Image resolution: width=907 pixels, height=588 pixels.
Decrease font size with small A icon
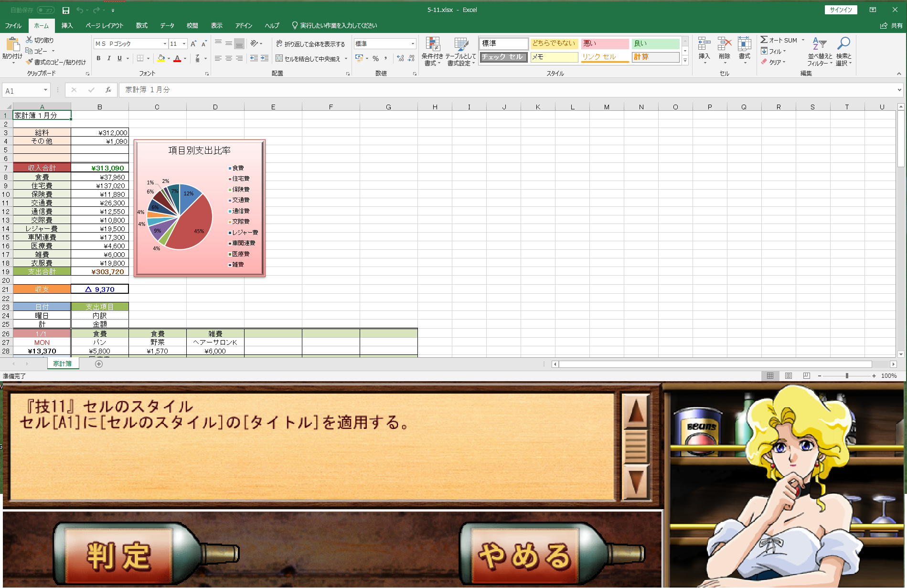point(204,43)
